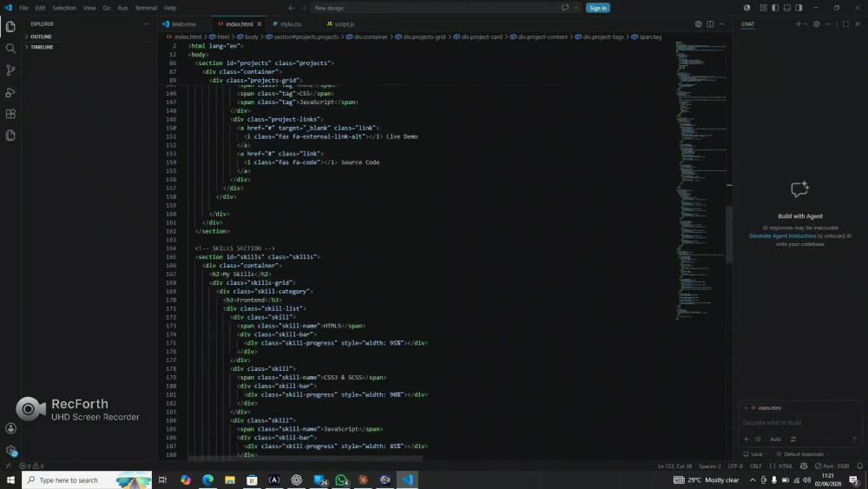Send the chat message arrow
Viewport: 868px width, 489px height.
[854, 439]
